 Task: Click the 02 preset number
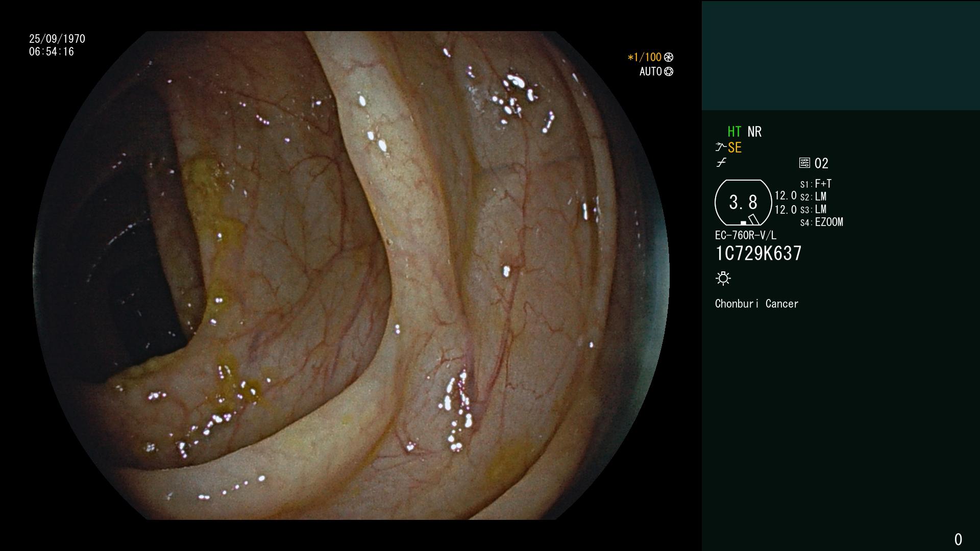(821, 163)
